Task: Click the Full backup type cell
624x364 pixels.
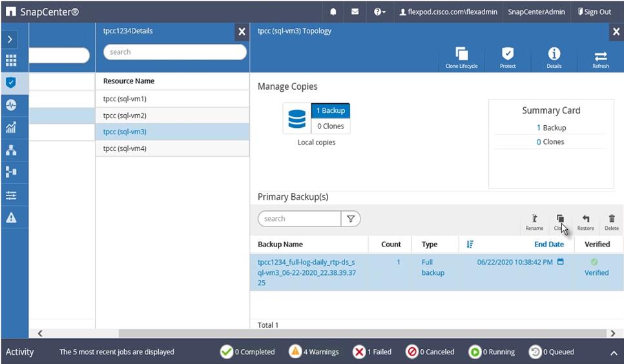Action: pyautogui.click(x=433, y=267)
